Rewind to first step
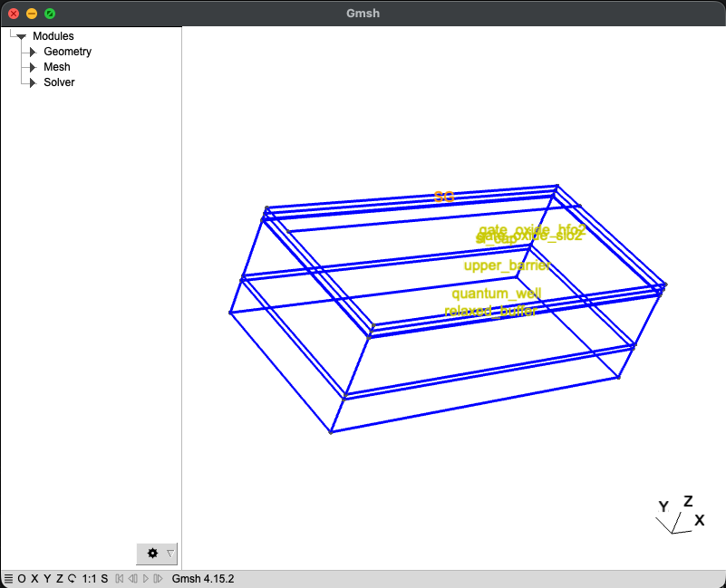This screenshot has width=726, height=588. (x=120, y=579)
